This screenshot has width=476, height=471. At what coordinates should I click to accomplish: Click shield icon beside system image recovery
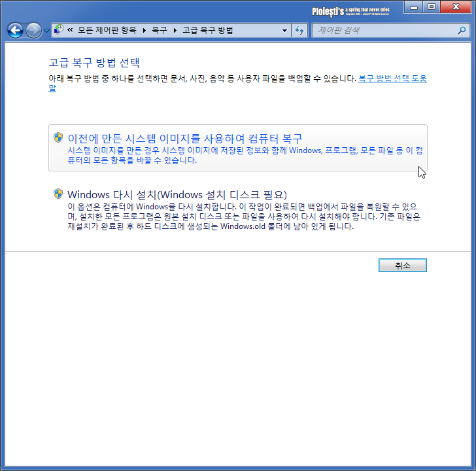(58, 137)
